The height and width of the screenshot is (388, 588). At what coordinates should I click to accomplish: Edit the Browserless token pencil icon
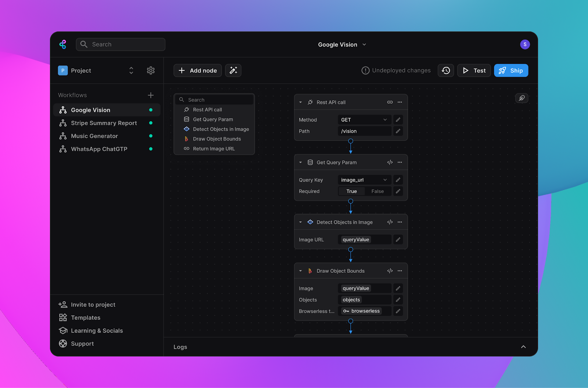[398, 311]
